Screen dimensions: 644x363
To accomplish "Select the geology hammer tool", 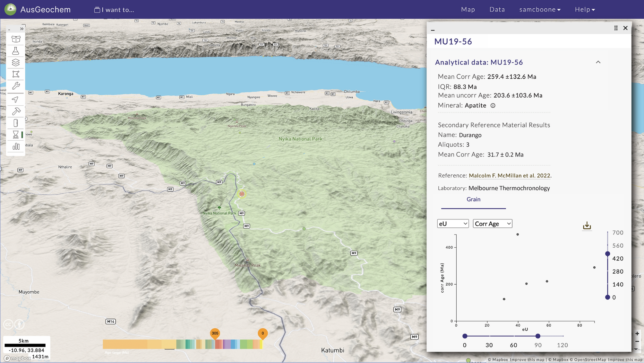I will (x=16, y=111).
